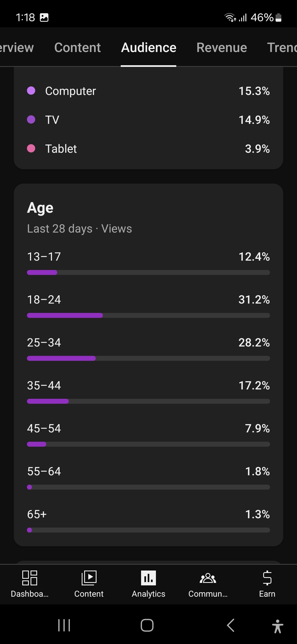This screenshot has width=297, height=644.
Task: Tap the 25–34 age row percentage
Action: (x=254, y=343)
